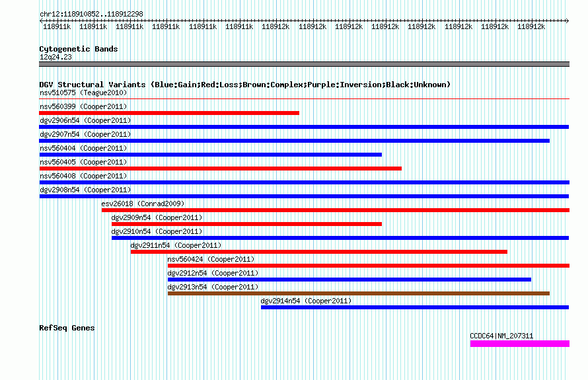Click the Cytogenetic Bands track title

pos(79,49)
